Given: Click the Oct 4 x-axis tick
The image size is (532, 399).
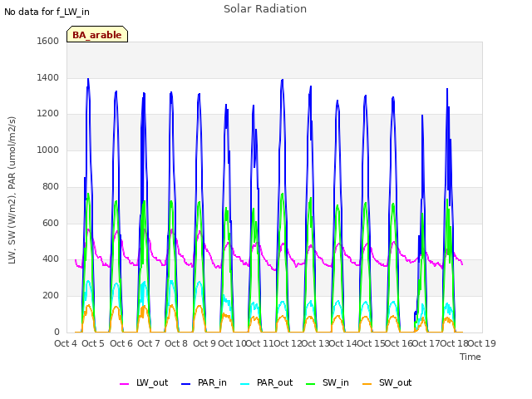Looking at the screenshot, I should [x=66, y=343].
